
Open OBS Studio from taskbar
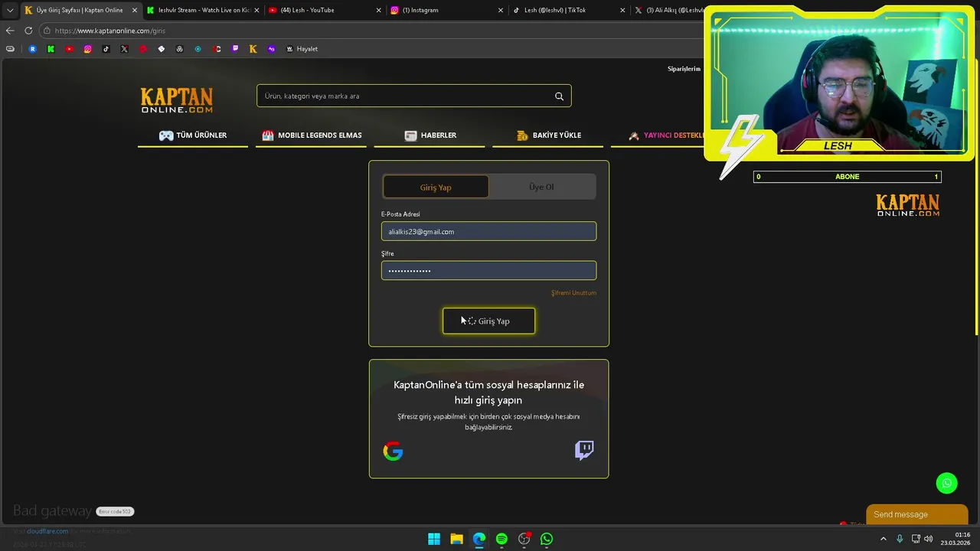pyautogui.click(x=524, y=539)
